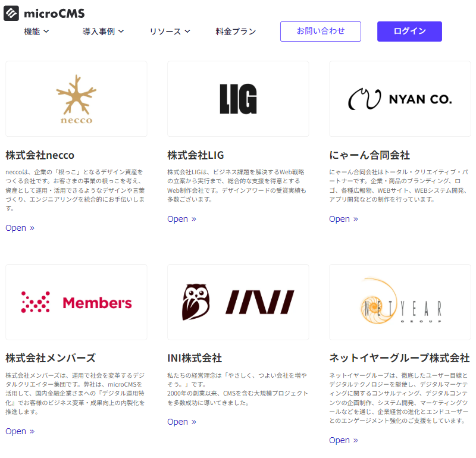
Task: Click Open link under INI株式会社
Action: (x=182, y=422)
